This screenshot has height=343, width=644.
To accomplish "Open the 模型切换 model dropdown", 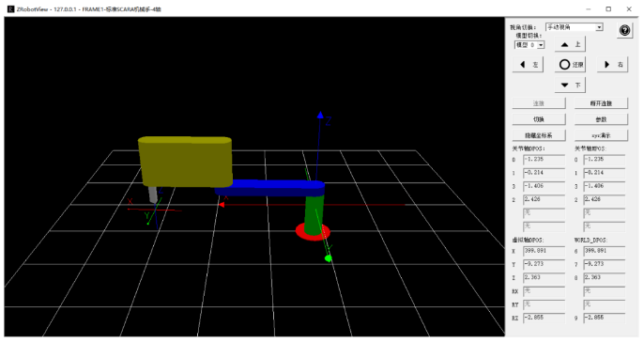I will pos(529,45).
